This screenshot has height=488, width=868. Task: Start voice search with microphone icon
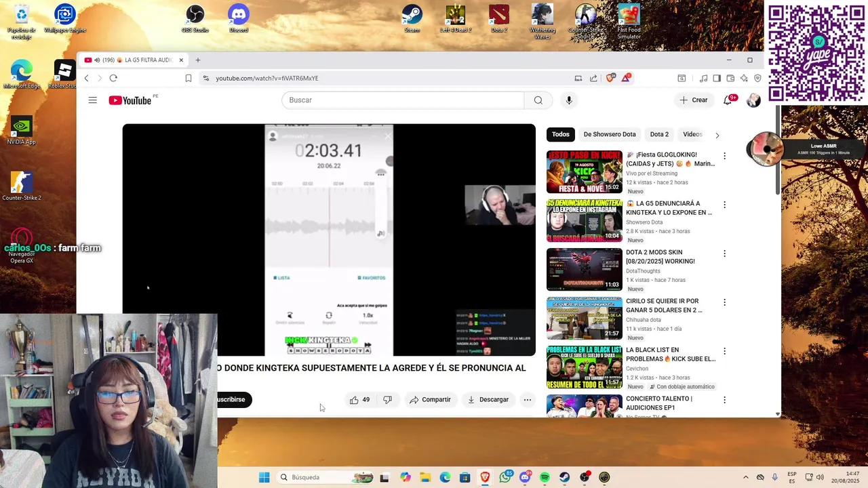coord(569,100)
